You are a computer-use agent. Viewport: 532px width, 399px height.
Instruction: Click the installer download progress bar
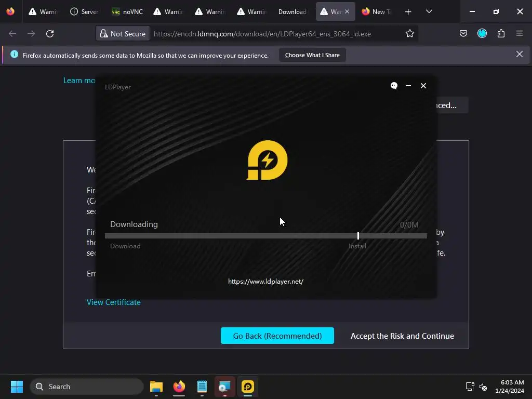[265, 236]
